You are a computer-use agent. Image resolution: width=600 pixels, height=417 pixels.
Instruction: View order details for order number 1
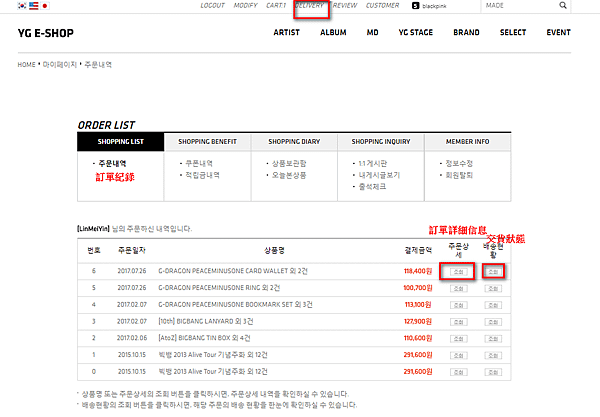458,355
